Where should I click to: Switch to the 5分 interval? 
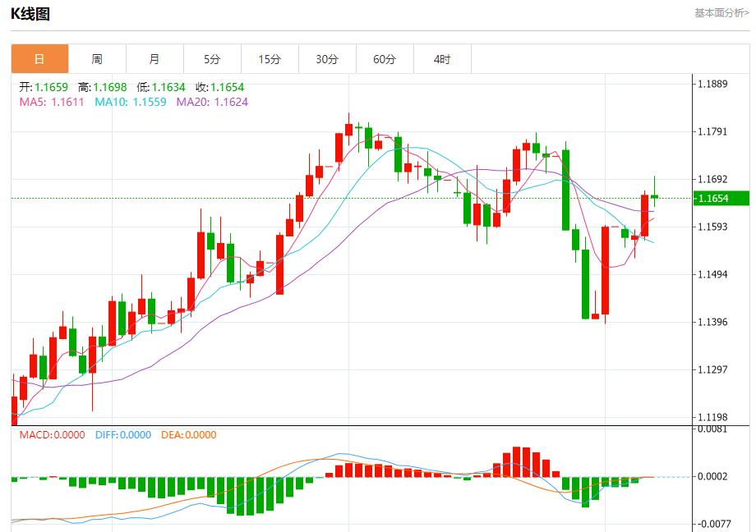(211, 58)
